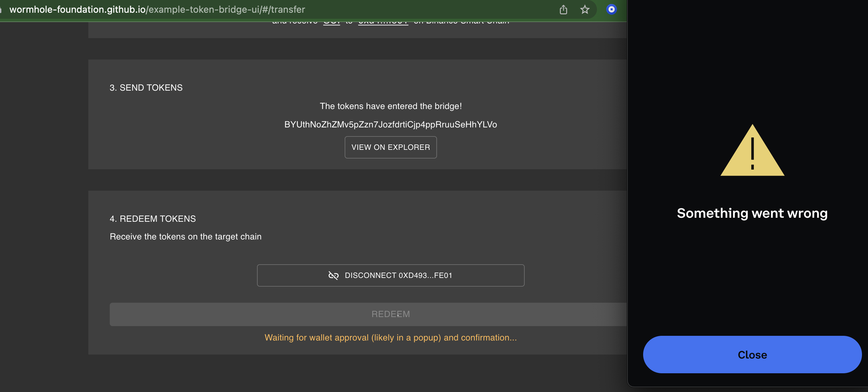Click the 'Waiting for wallet approval' status message

[x=390, y=337]
